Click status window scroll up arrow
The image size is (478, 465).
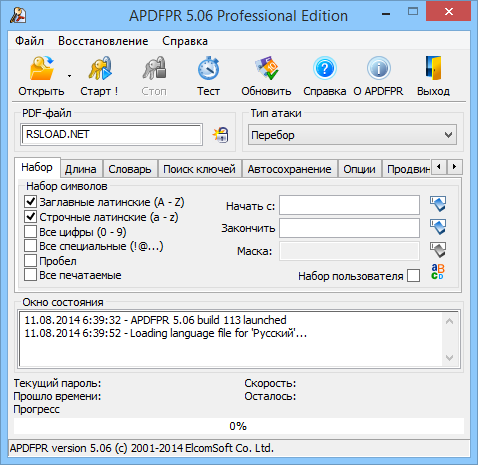[x=449, y=321]
